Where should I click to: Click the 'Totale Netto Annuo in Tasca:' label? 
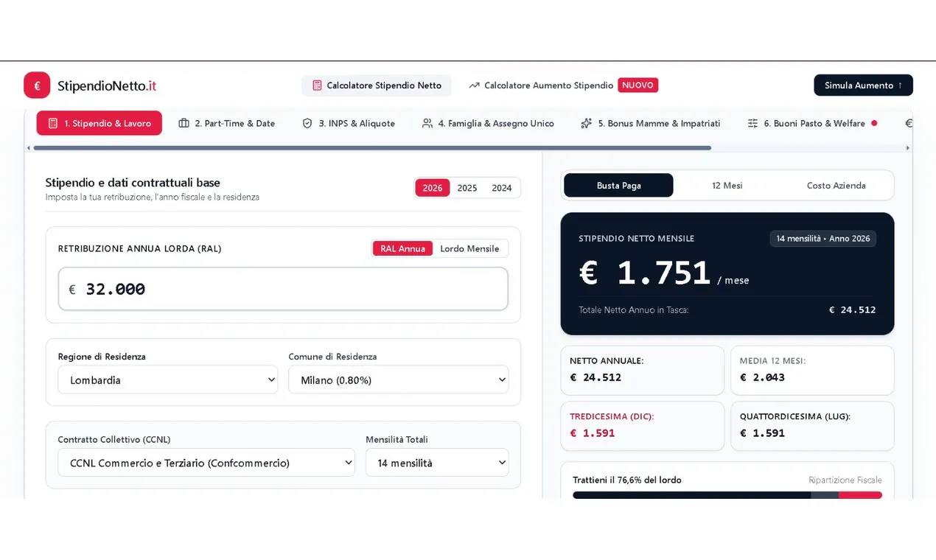click(634, 310)
